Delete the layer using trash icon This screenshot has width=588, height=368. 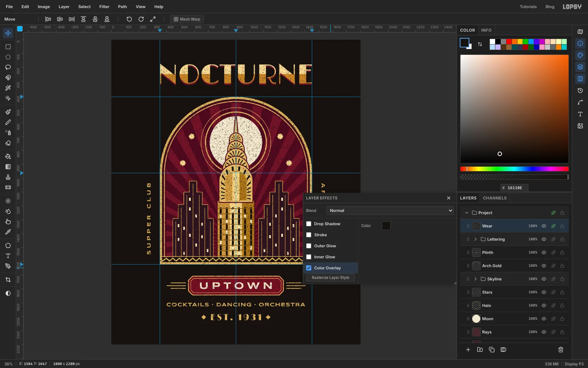pos(561,350)
